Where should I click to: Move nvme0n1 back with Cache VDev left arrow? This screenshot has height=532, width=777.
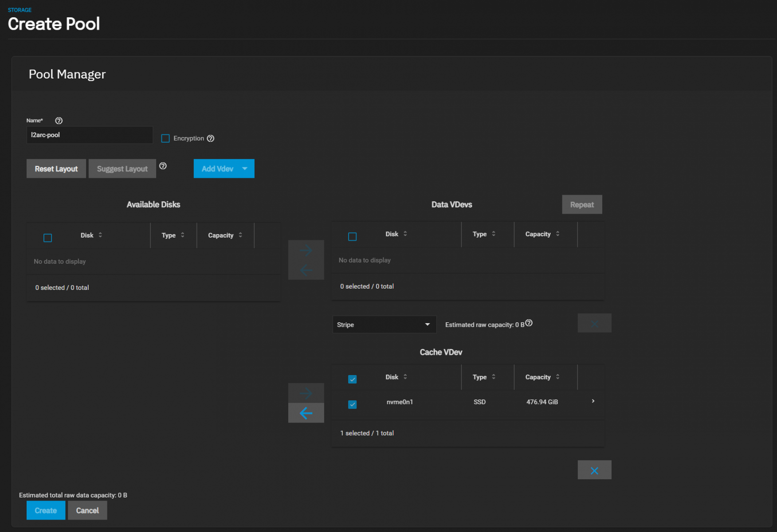click(306, 413)
